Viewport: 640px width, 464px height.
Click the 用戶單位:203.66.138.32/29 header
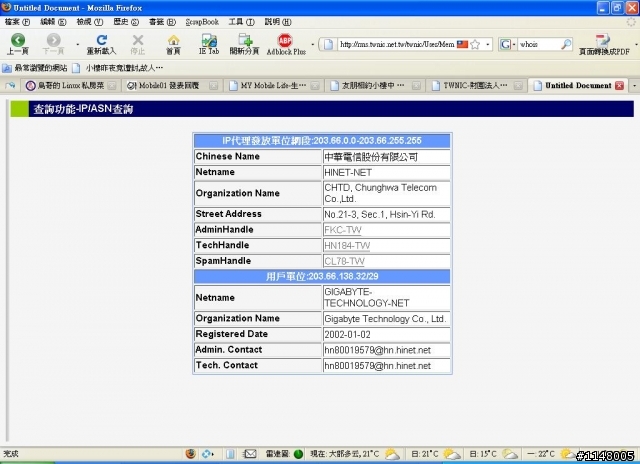[x=322, y=277]
